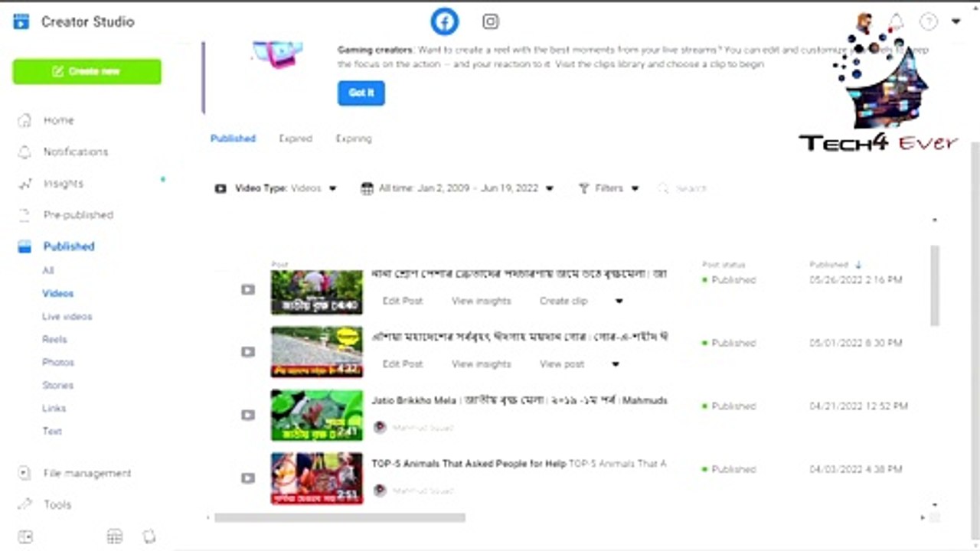Screen dimensions: 980x551
Task: Open the All time date range dropdown
Action: (457, 188)
